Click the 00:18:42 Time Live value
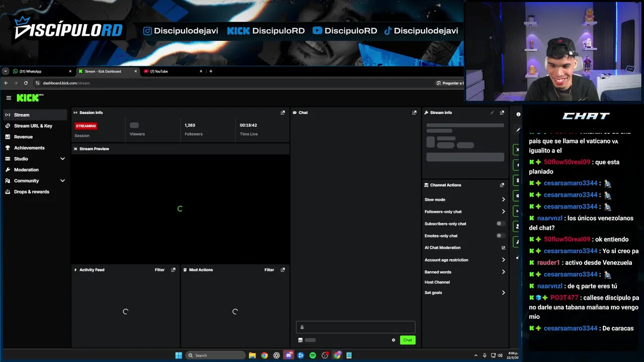The height and width of the screenshot is (362, 644). [249, 125]
